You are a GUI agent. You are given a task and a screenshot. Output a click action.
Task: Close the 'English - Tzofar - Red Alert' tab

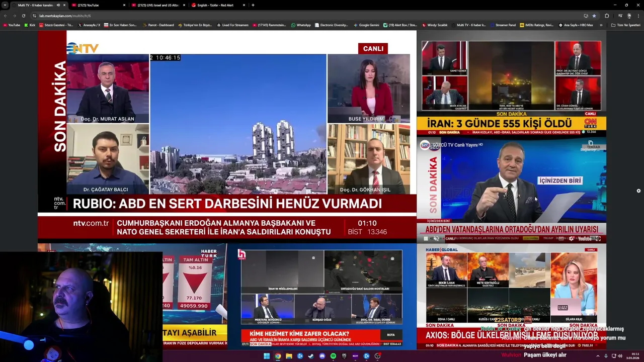[x=244, y=5]
